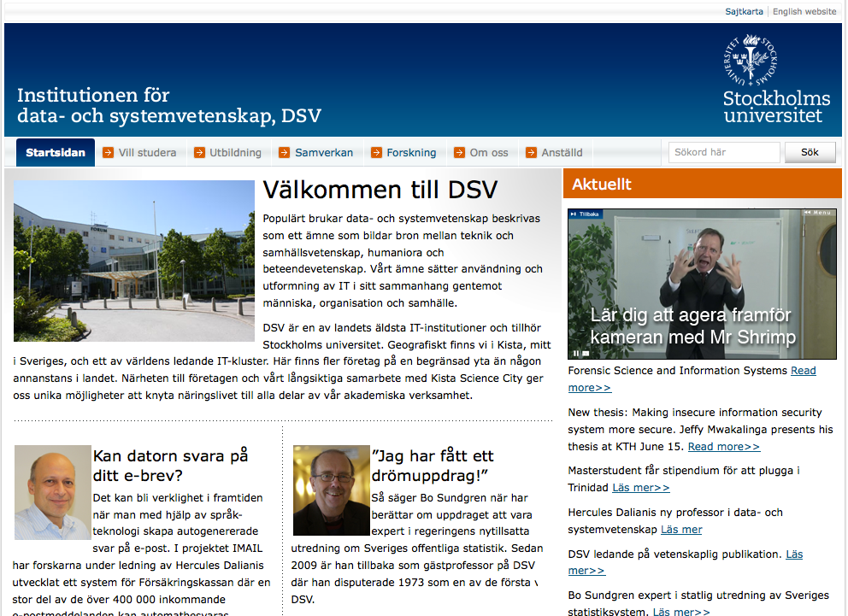Select the Startsidan tab
The height and width of the screenshot is (616, 848).
(x=56, y=153)
